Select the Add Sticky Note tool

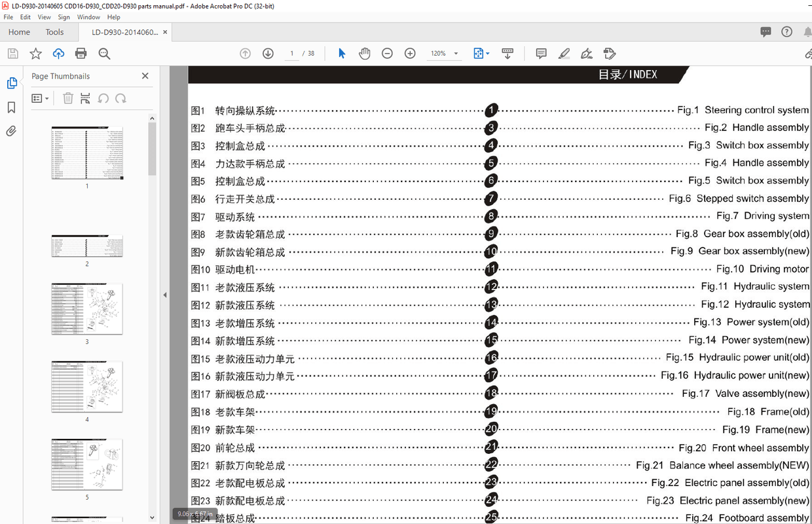point(541,53)
